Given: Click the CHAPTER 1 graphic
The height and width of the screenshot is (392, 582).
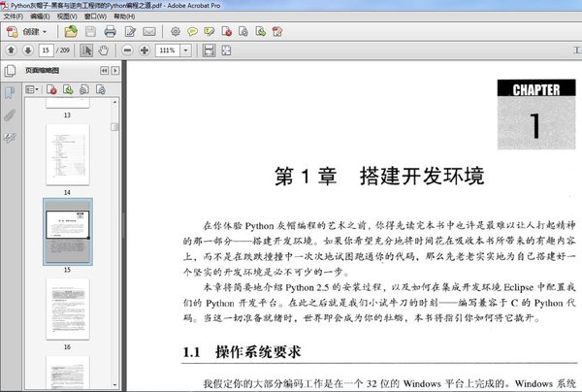Looking at the screenshot, I should pos(536,114).
